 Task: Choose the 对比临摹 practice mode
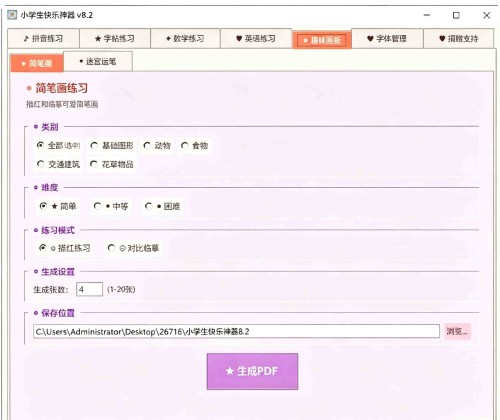tap(134, 248)
